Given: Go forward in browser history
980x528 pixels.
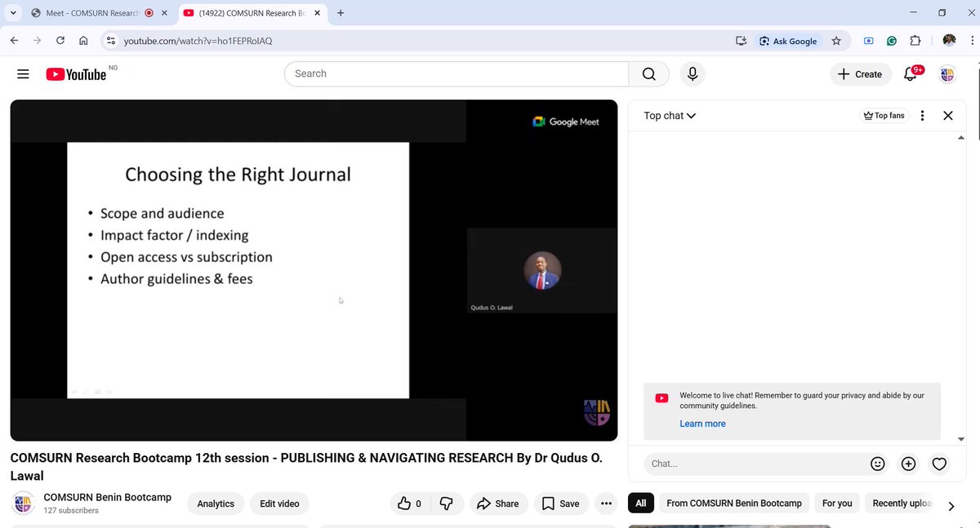Looking at the screenshot, I should tap(38, 41).
